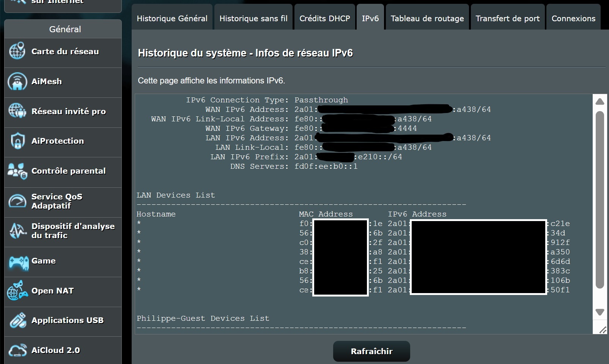Click the IPv6 address ending 34d
Viewport: 609px width, 364px height.
477,233
